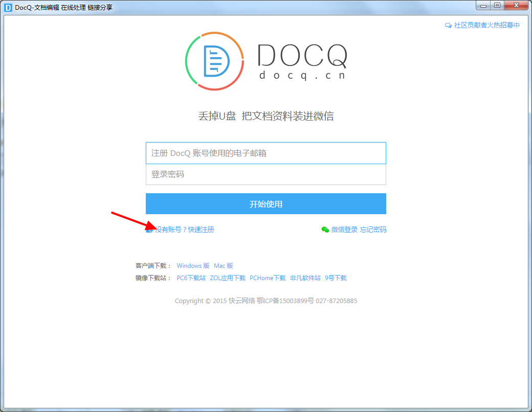Screen dimensions: 532x412
Task: Focus the registered email address field
Action: pos(265,153)
